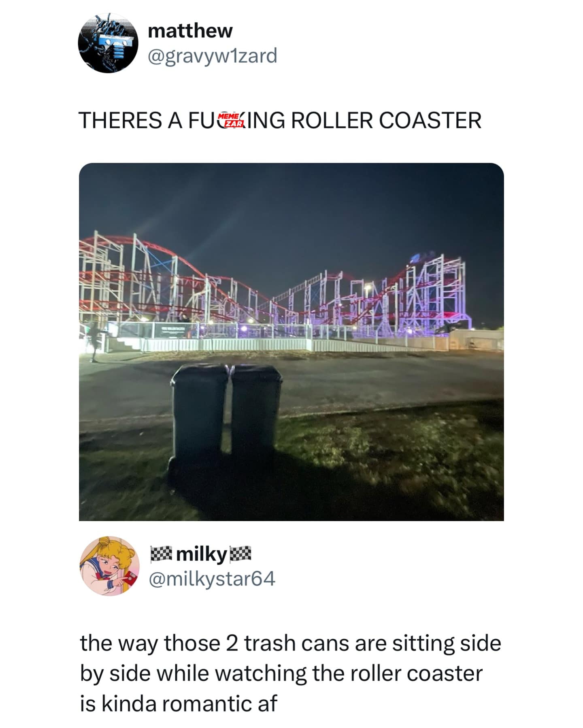Screen dimensions: 583x728
Task: Open the @gravyw1zard handle link
Action: pos(213,55)
